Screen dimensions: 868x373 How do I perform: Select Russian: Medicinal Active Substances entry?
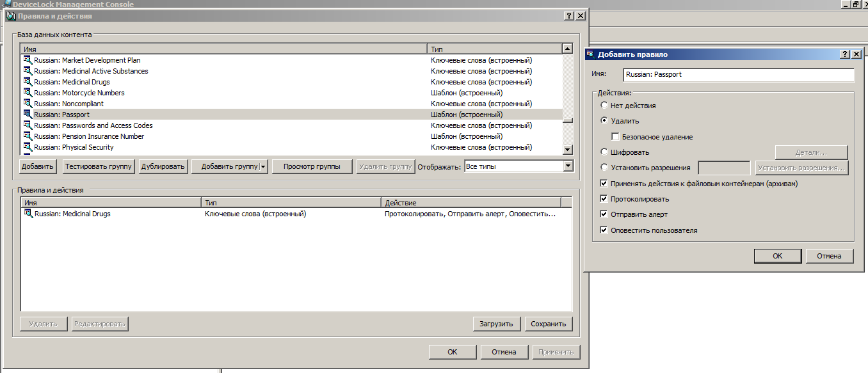pyautogui.click(x=91, y=71)
